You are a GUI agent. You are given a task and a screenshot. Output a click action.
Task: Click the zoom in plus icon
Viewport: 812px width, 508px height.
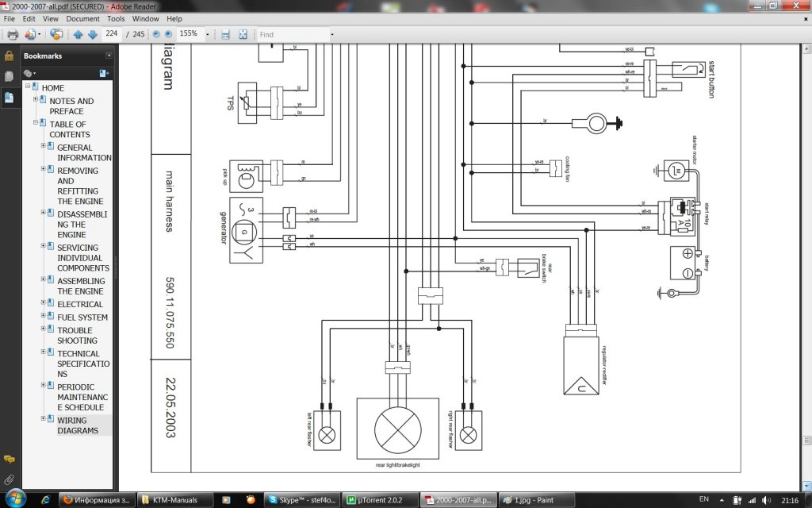168,34
